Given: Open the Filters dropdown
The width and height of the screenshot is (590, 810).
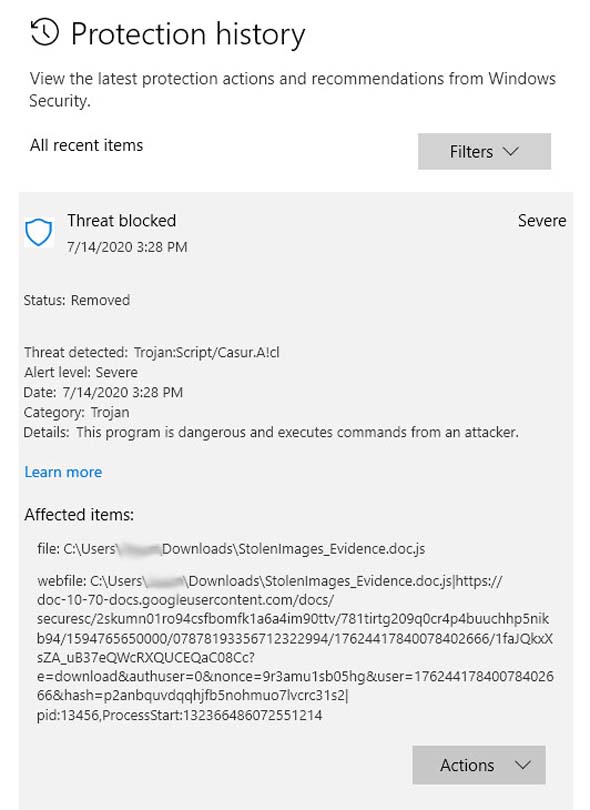Looking at the screenshot, I should pyautogui.click(x=484, y=151).
